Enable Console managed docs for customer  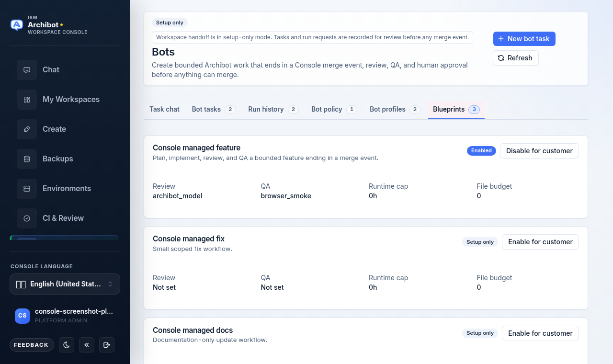pos(540,333)
